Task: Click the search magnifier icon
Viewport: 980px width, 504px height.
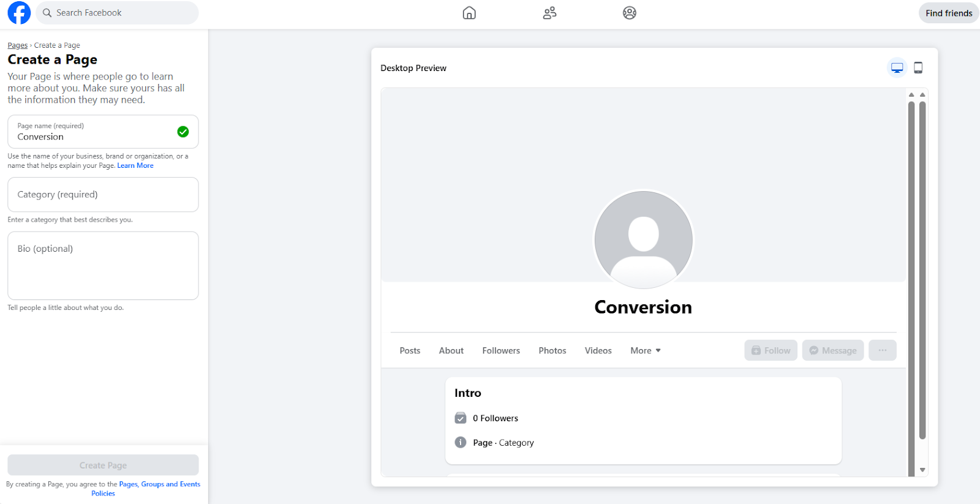Action: (x=47, y=13)
